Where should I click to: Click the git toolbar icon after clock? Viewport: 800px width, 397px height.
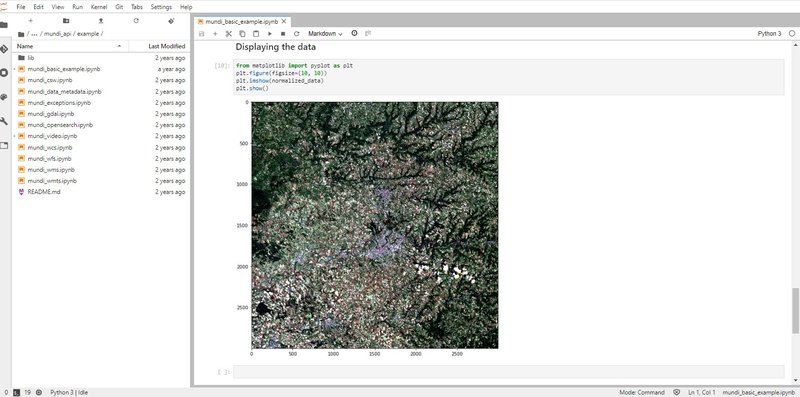(x=368, y=33)
